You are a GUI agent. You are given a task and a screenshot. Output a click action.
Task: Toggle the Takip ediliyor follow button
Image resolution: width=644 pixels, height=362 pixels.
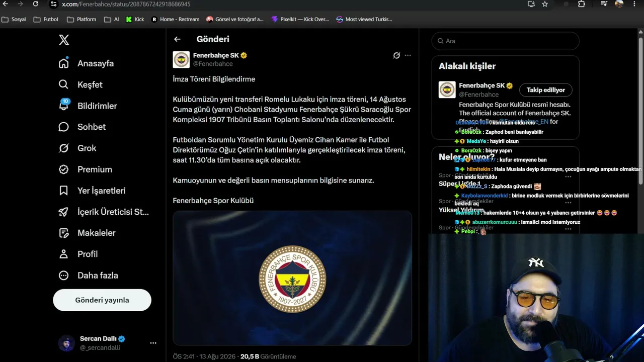tap(546, 90)
